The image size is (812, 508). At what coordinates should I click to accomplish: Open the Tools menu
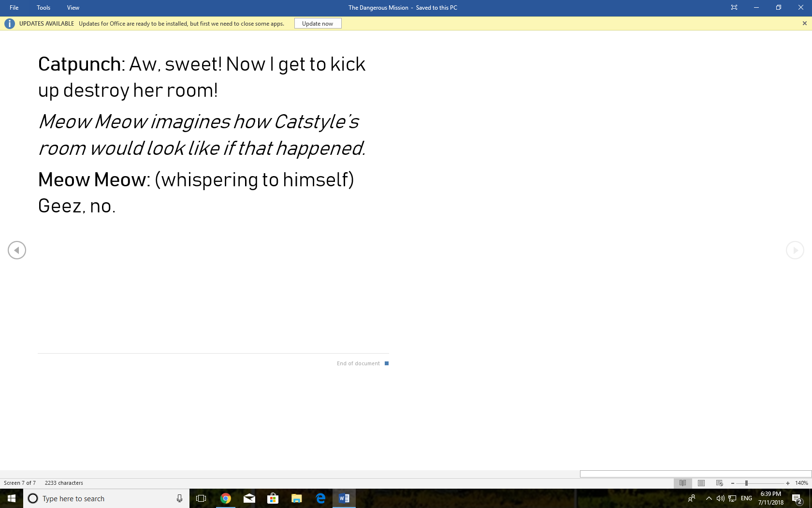[43, 7]
